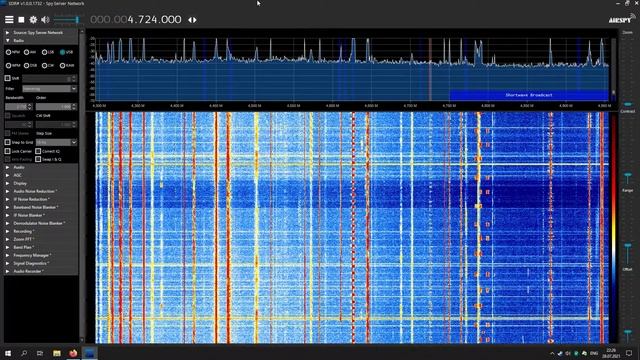Screen dimensions: 640x360
Task: Click the ENG language indicator
Action: [x=594, y=353]
